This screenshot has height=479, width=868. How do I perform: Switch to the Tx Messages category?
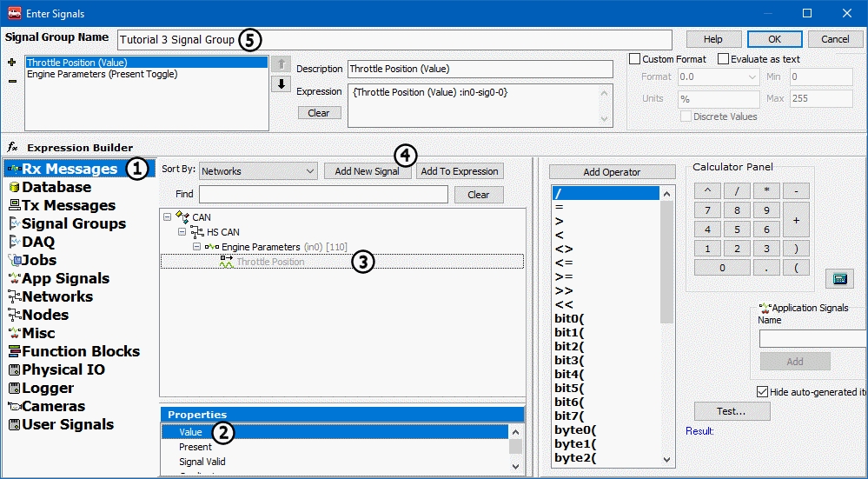68,205
